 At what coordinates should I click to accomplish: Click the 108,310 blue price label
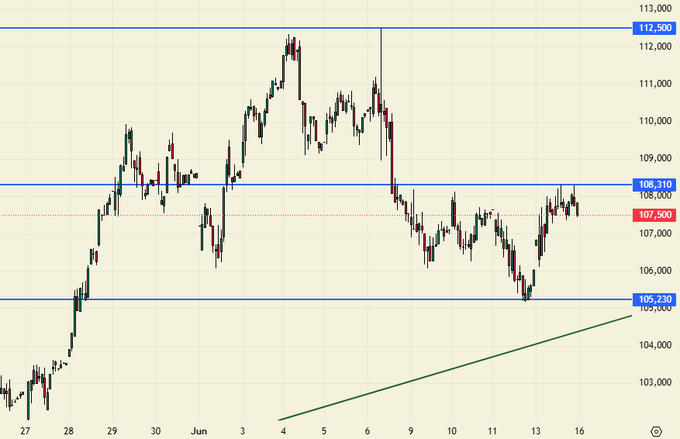point(655,185)
